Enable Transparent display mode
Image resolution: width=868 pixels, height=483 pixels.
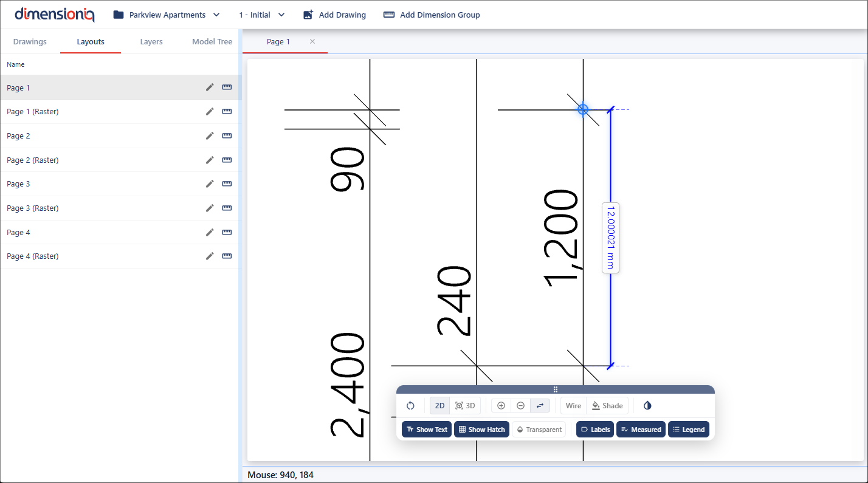(x=539, y=430)
